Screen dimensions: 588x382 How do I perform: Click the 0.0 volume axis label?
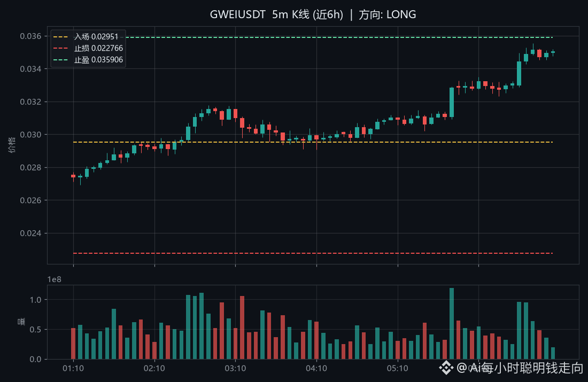[36, 359]
